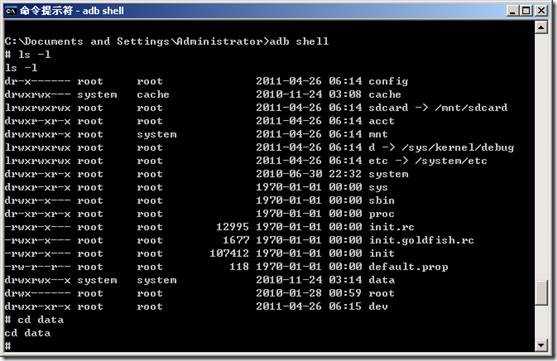Select the 'proc' directory name
This screenshot has width=557, height=361.
click(x=382, y=214)
